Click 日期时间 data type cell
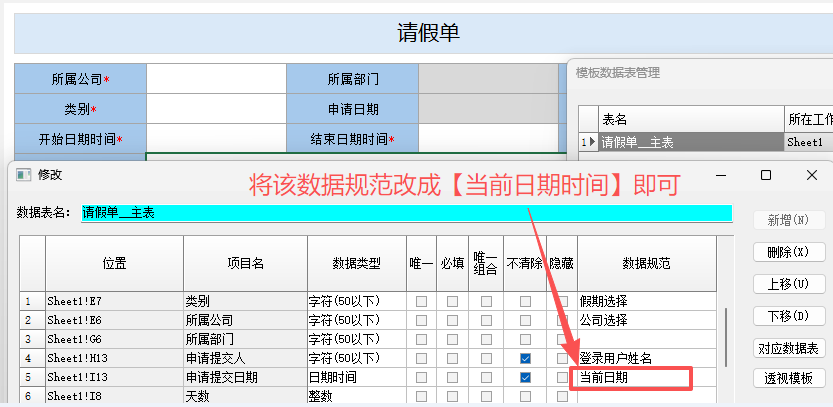 [356, 377]
